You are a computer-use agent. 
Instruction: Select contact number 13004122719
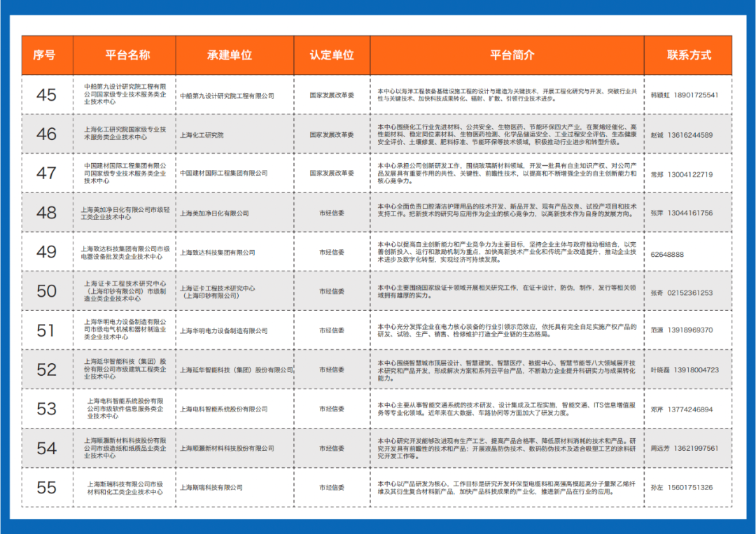pos(690,174)
